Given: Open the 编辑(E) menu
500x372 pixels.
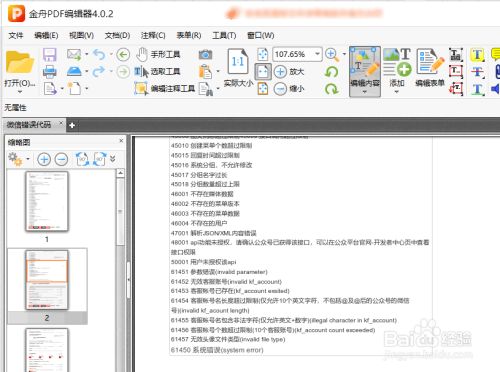Looking at the screenshot, I should [46, 35].
